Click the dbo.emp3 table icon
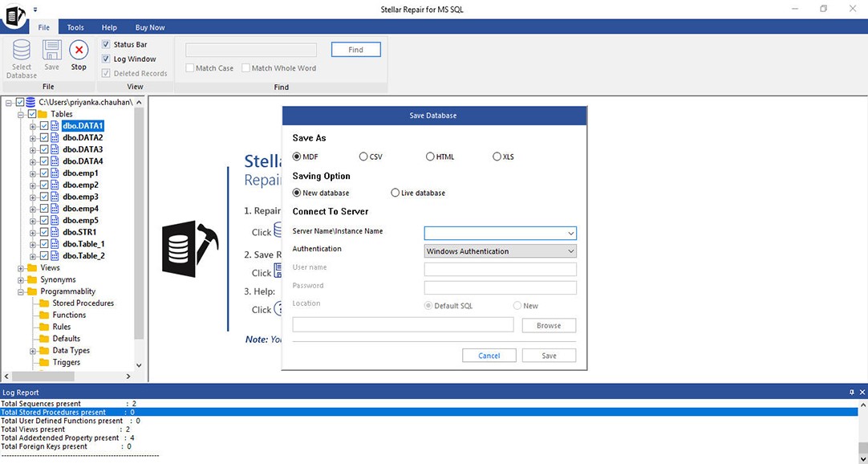The height and width of the screenshot is (464, 868). tap(55, 197)
